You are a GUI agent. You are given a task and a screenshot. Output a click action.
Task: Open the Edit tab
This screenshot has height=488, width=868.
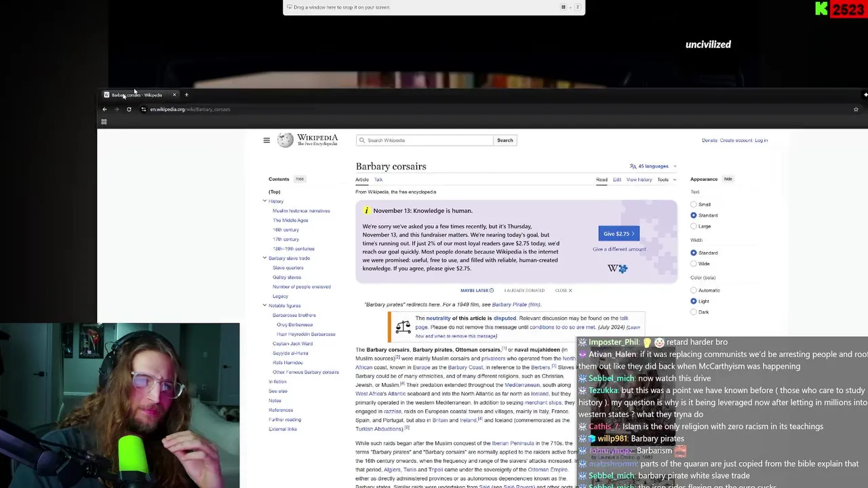pos(617,180)
